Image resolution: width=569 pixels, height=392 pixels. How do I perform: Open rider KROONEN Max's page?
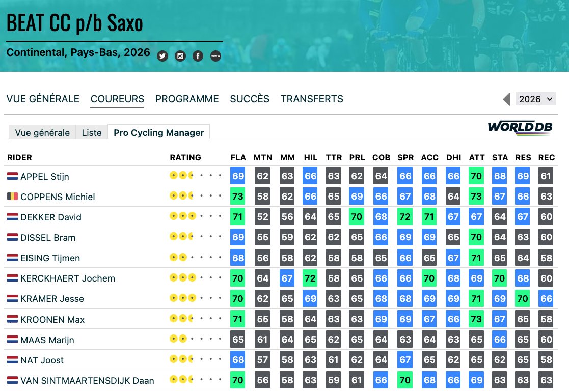click(x=52, y=320)
